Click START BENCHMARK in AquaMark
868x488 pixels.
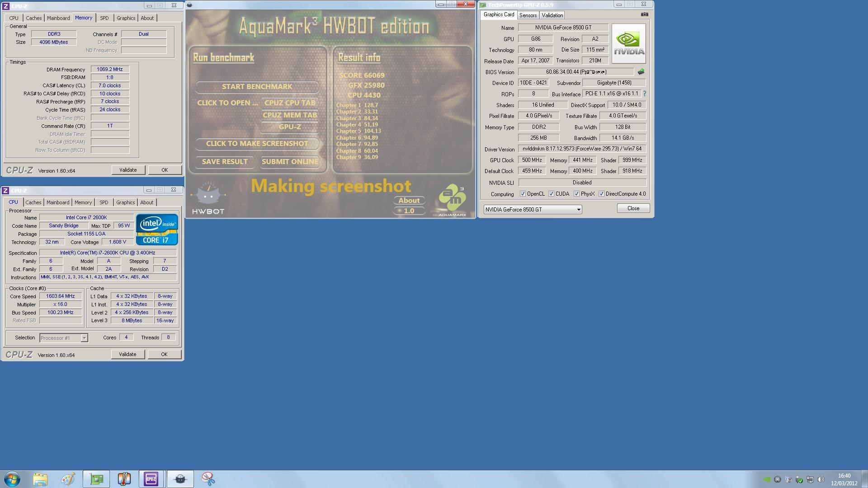coord(257,86)
